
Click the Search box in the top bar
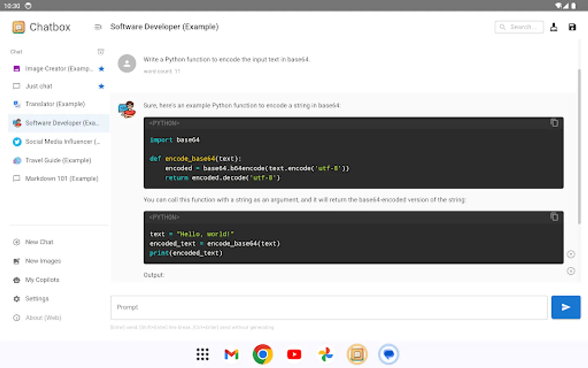click(519, 27)
